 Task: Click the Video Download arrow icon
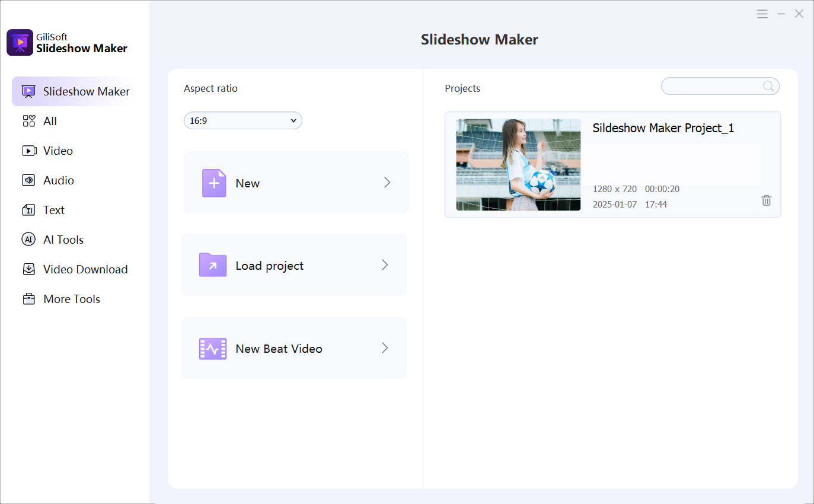28,269
